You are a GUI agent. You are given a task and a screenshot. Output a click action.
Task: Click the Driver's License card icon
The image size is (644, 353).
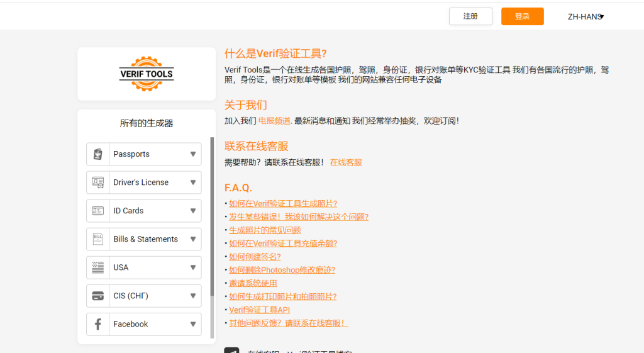click(97, 182)
